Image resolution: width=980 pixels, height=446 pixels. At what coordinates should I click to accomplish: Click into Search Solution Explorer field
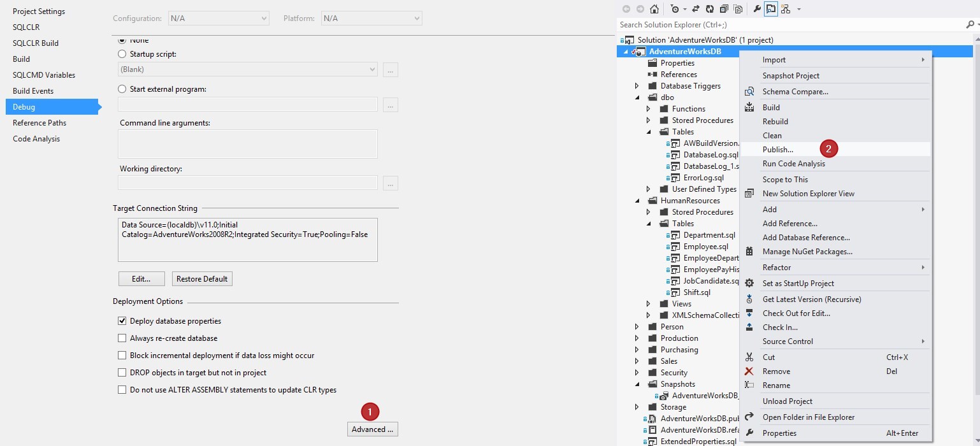coord(790,24)
